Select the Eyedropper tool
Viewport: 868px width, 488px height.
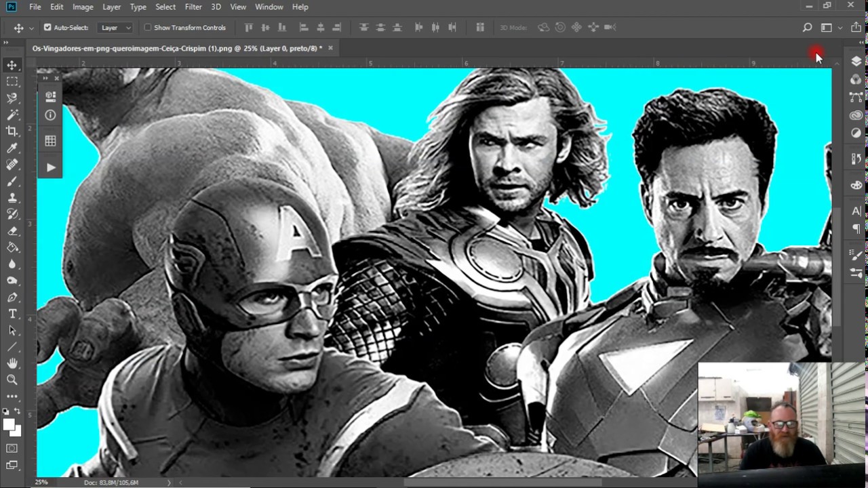[12, 148]
